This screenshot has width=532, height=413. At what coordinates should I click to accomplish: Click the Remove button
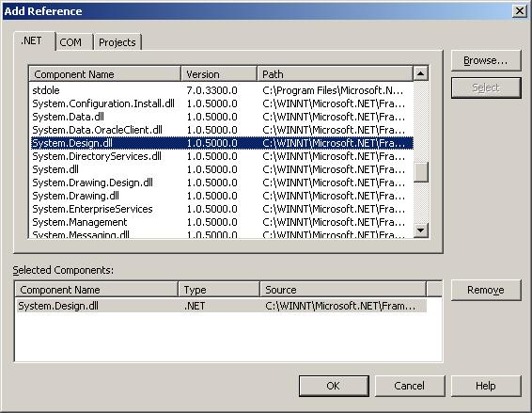[x=486, y=290]
